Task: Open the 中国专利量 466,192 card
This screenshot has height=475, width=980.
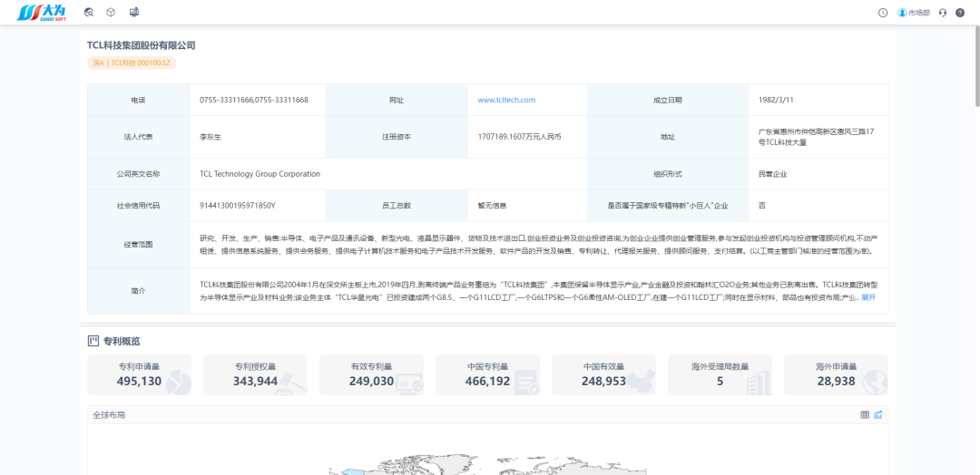Action: [487, 375]
